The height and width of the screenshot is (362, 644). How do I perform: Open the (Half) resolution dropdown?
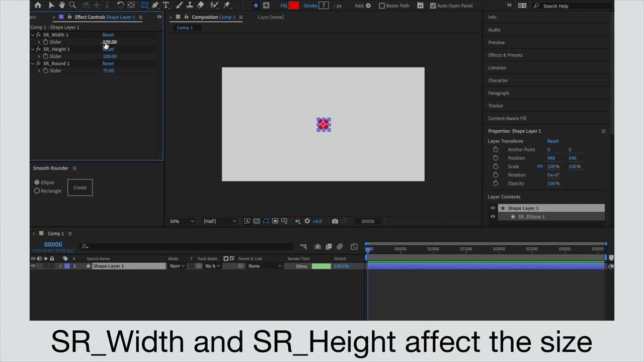pyautogui.click(x=219, y=221)
